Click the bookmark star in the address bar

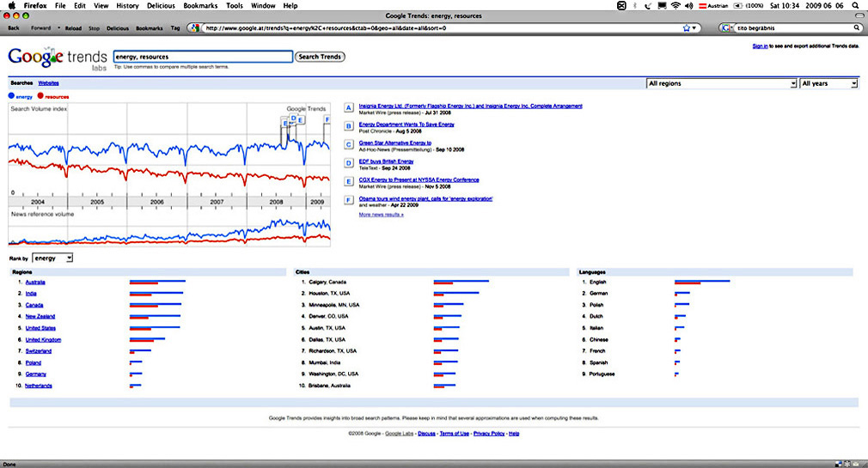point(687,27)
